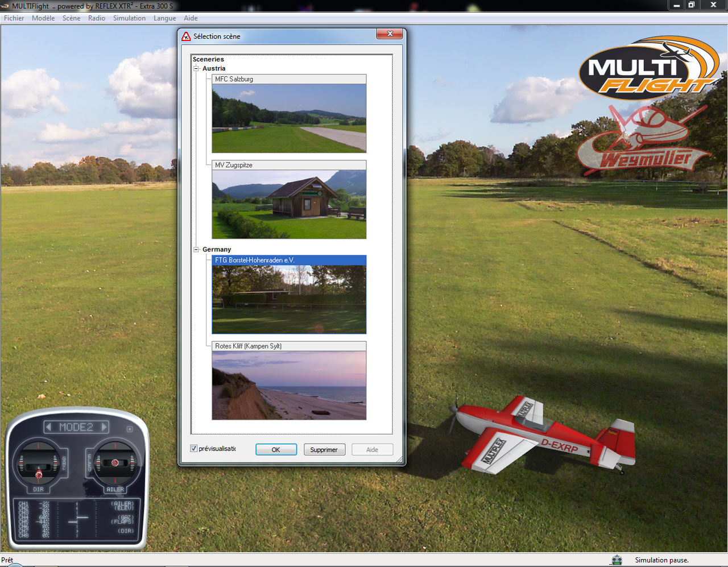728x567 pixels.
Task: Click the MULTIFlight app icon in title bar
Action: 5,6
